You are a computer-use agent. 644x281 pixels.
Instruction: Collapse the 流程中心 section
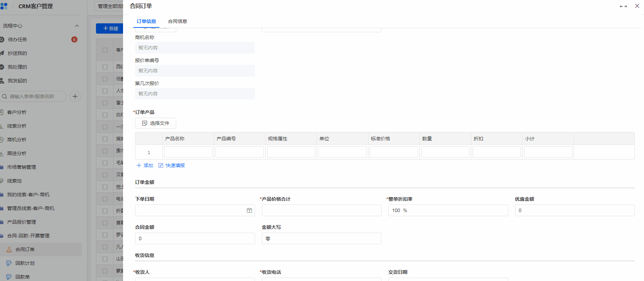(77, 26)
